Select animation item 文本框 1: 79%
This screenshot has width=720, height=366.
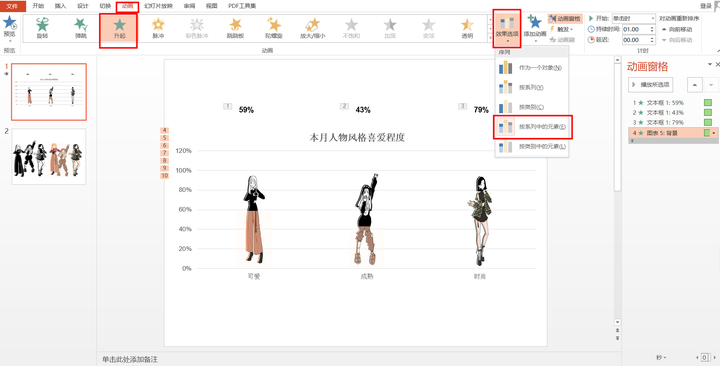click(664, 123)
